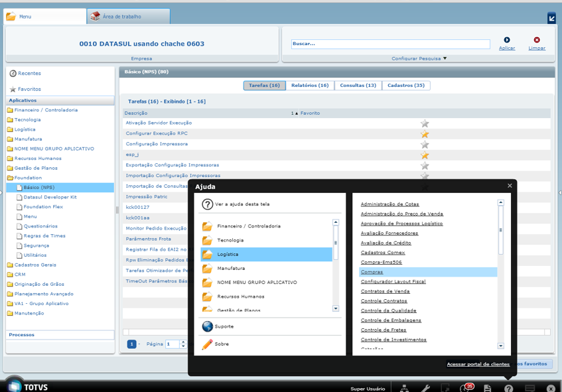Image resolution: width=562 pixels, height=392 pixels.
Task: Toggle favorite star for Ativação Servidor Execução
Action: pos(425,123)
